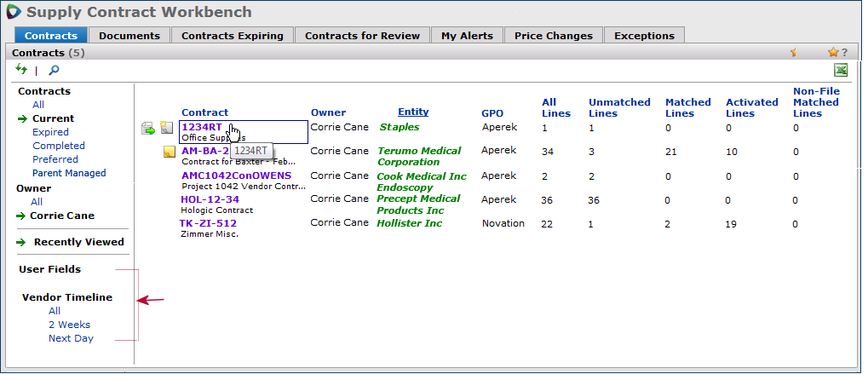Open the Contracts Expiring tab
The height and width of the screenshot is (374, 868).
pyautogui.click(x=233, y=36)
